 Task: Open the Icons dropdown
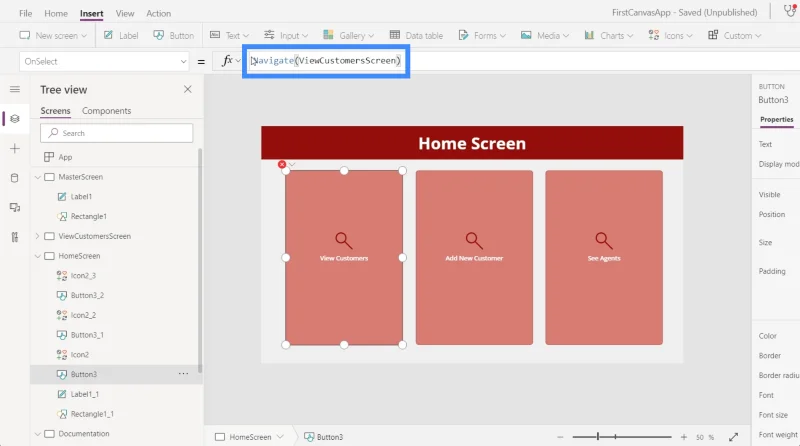tap(670, 35)
